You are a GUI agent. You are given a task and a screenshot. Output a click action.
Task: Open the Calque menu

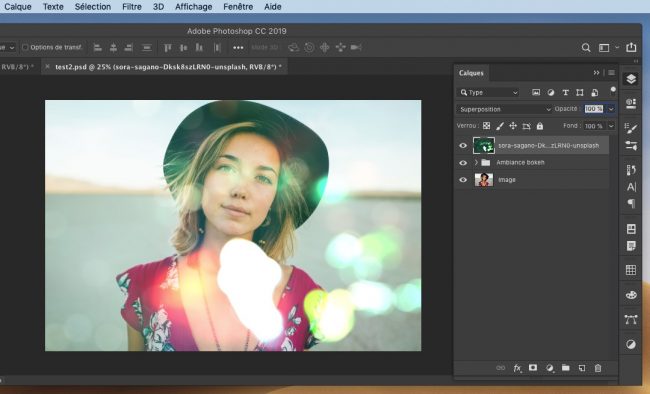pos(18,7)
